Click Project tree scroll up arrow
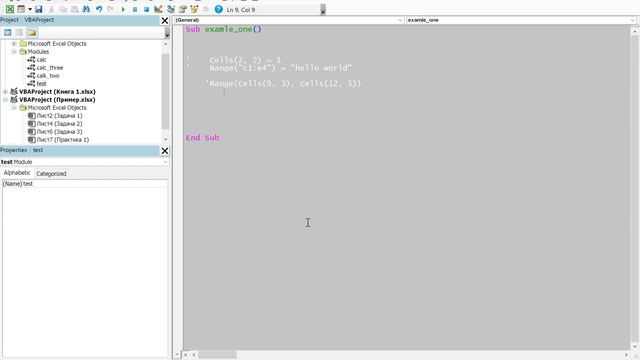 (165, 44)
